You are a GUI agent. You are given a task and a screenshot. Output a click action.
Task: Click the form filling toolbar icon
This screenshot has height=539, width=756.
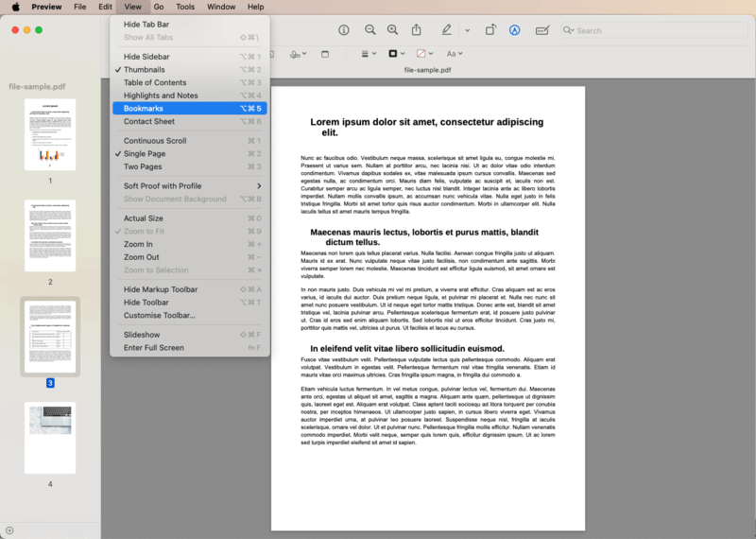542,30
